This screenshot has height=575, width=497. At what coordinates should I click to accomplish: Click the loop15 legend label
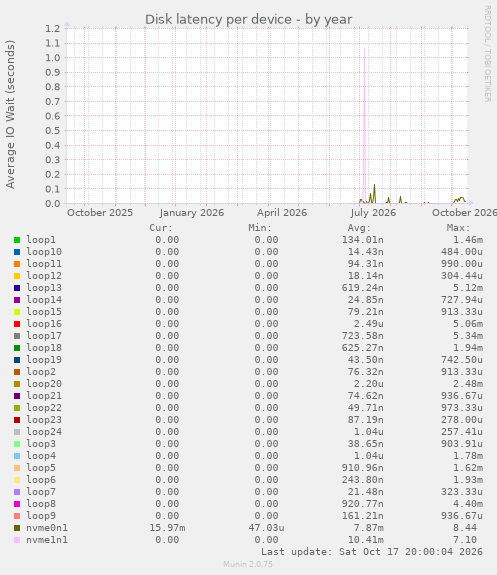click(x=44, y=312)
